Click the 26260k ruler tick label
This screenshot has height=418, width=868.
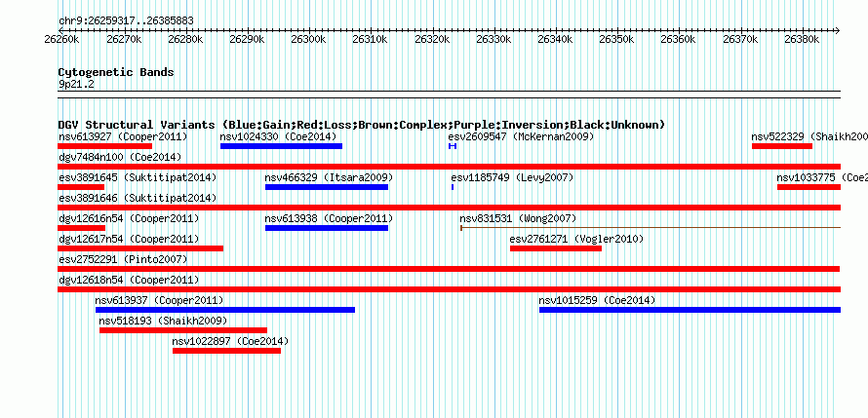click(62, 39)
